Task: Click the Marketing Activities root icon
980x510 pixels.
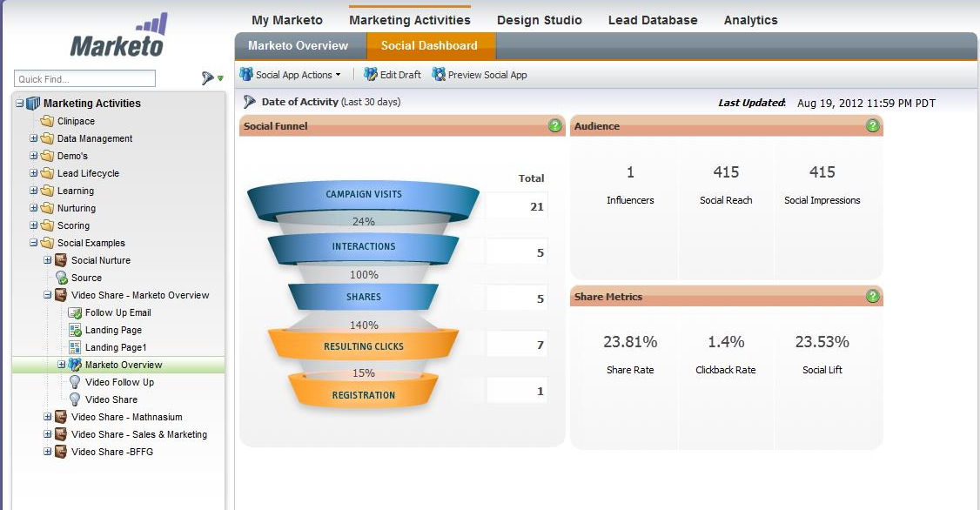Action: coord(33,103)
